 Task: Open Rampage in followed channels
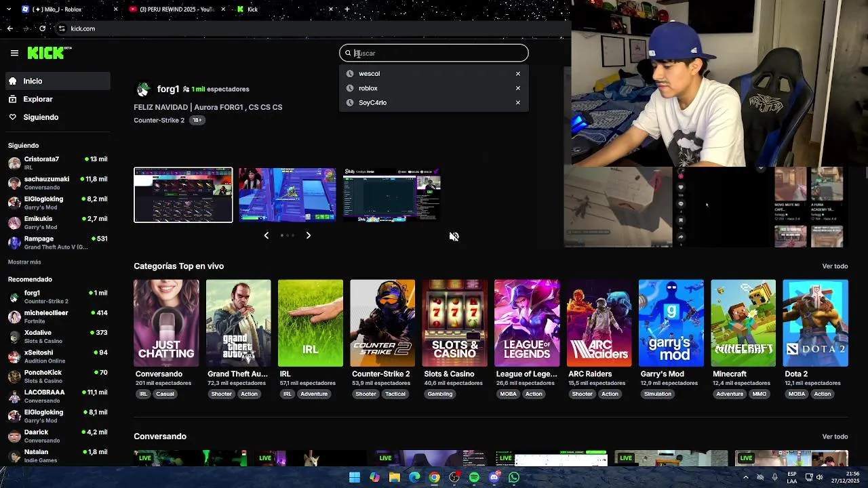pyautogui.click(x=58, y=243)
